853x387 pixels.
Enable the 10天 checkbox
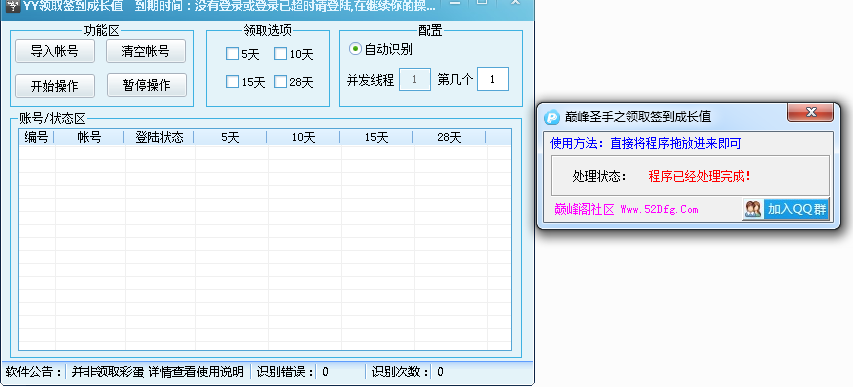click(x=280, y=54)
